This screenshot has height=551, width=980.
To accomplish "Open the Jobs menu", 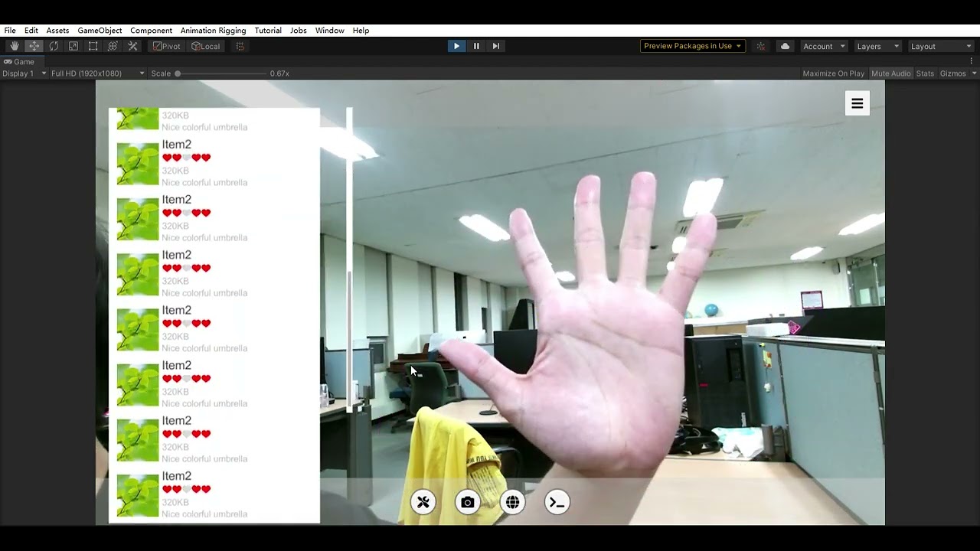I will coord(299,31).
